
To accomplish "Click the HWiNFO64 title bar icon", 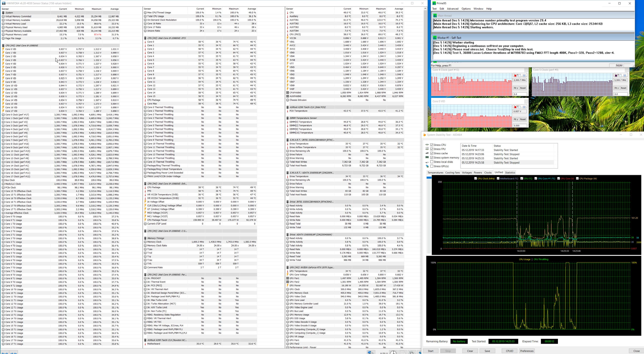I will pos(3,3).
